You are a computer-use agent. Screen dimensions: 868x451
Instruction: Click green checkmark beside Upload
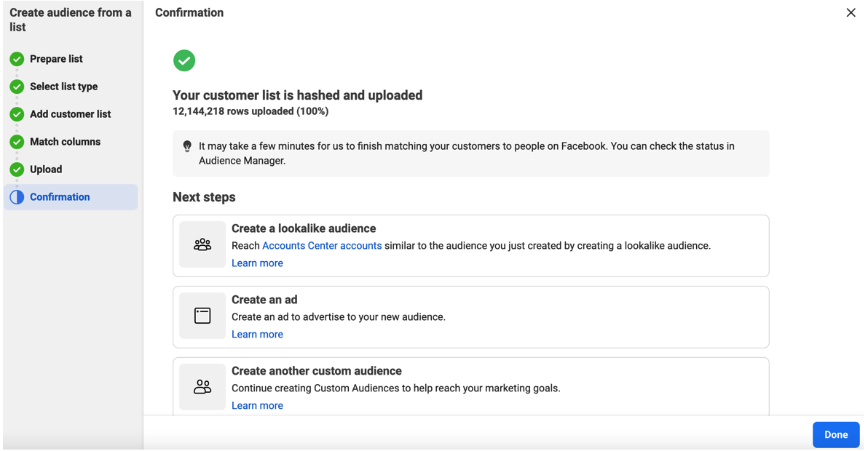point(17,169)
